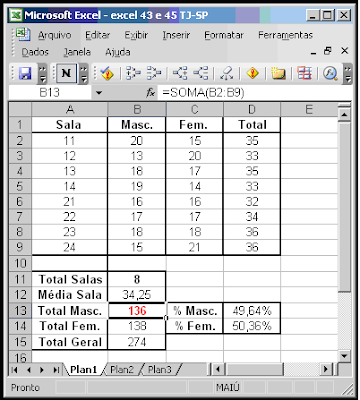The height and width of the screenshot is (400, 360).
Task: Click Excel workbook icon beside Arquivo menu
Action: tap(23, 34)
